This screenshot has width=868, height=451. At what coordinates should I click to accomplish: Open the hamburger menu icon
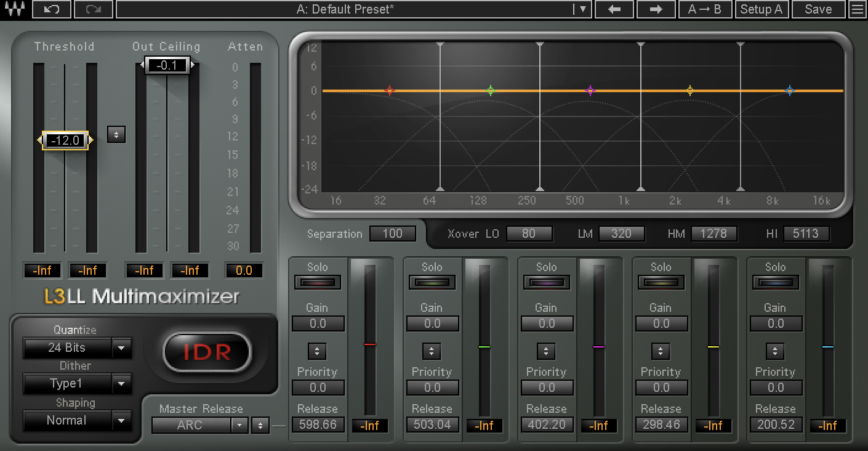coord(857,9)
